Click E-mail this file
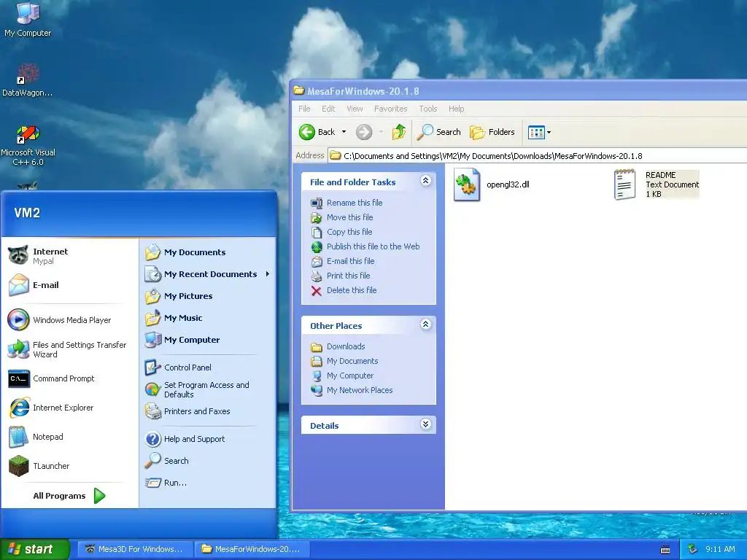 tap(343, 261)
